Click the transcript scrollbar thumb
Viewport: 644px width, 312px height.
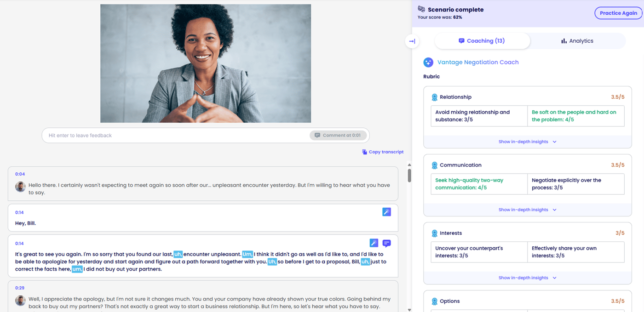[409, 176]
